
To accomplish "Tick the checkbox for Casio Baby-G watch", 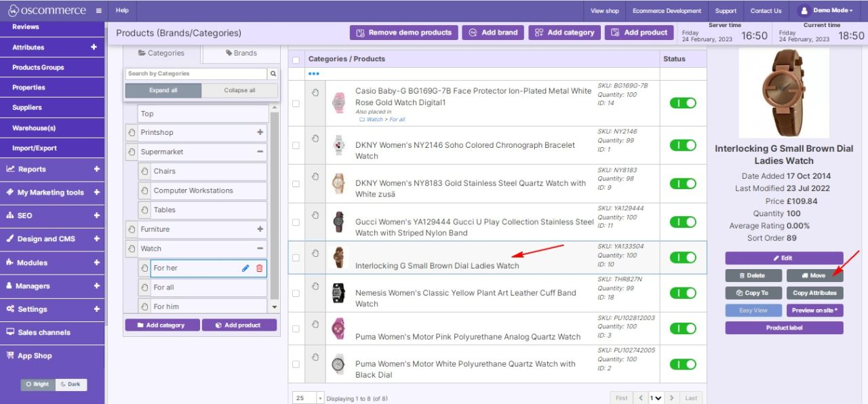I will (x=295, y=104).
